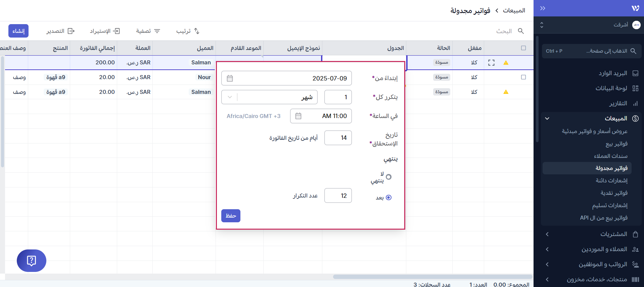Click the sort arrows icon

coord(197,31)
